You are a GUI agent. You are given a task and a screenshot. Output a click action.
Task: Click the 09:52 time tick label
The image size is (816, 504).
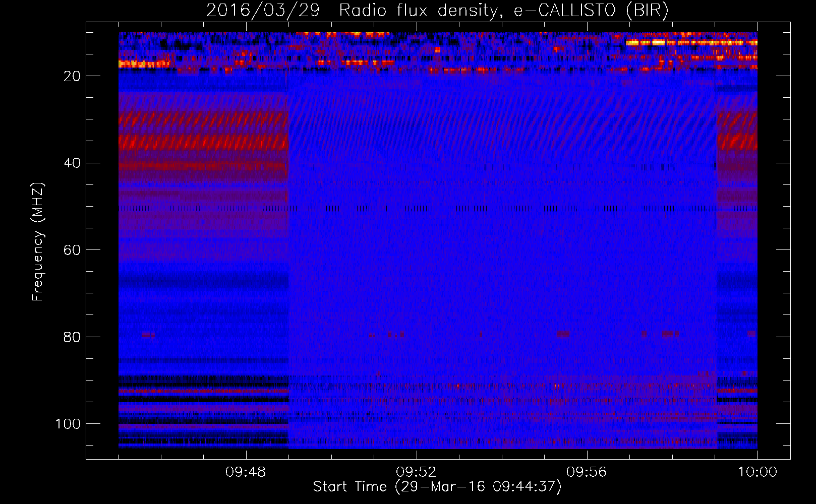(416, 472)
